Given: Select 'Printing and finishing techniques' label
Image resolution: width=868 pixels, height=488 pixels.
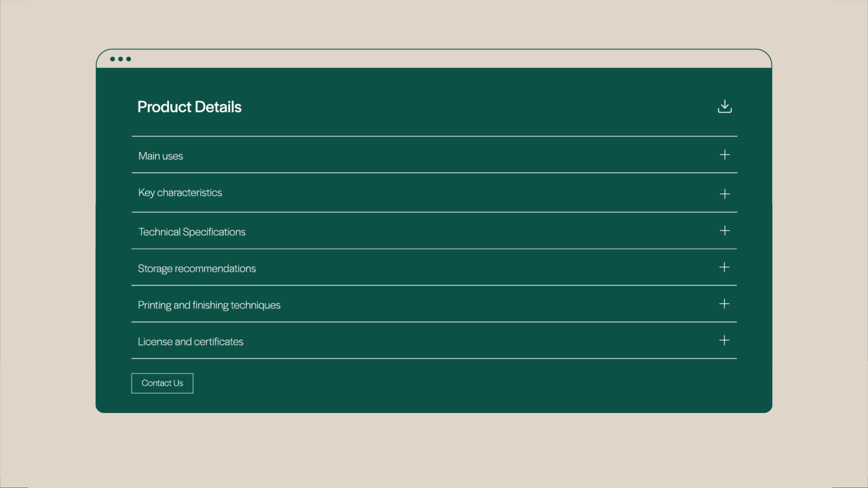Looking at the screenshot, I should coord(209,305).
